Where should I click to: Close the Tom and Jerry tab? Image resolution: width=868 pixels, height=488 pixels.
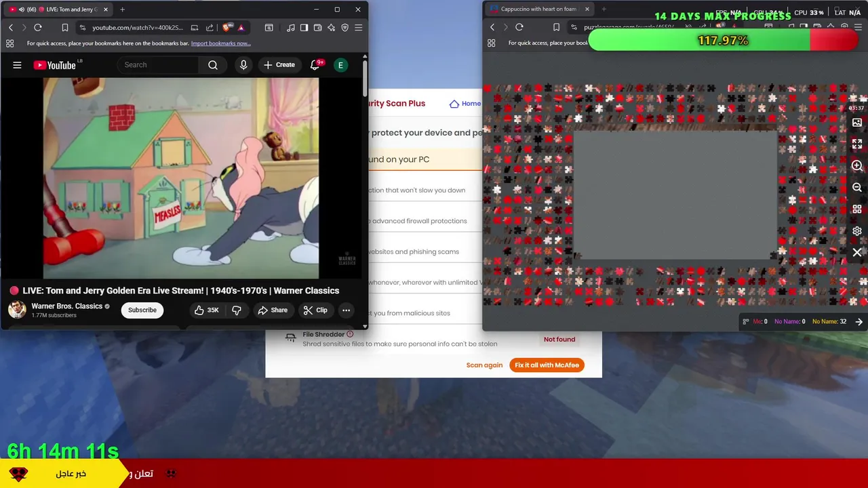[106, 9]
